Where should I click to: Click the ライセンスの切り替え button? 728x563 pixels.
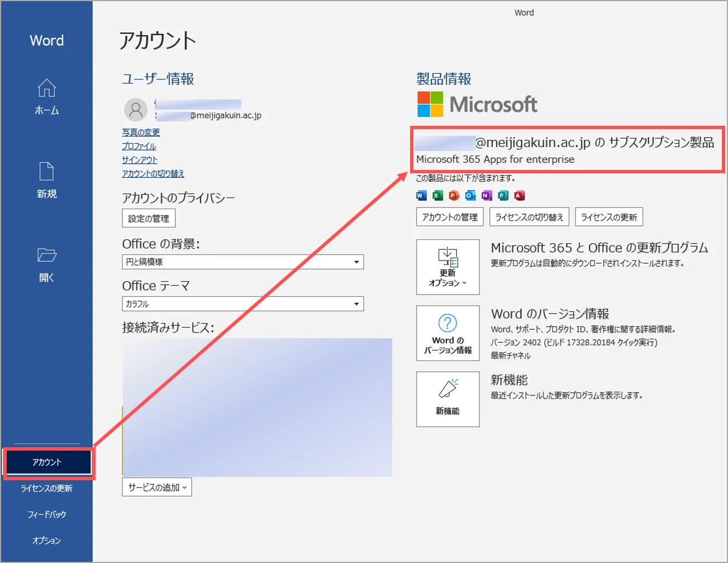[529, 217]
